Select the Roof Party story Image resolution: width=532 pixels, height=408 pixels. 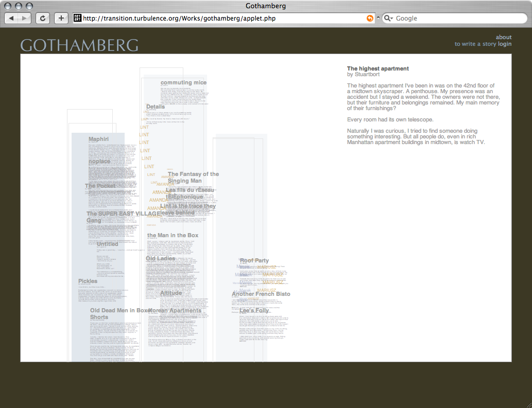pyautogui.click(x=254, y=261)
